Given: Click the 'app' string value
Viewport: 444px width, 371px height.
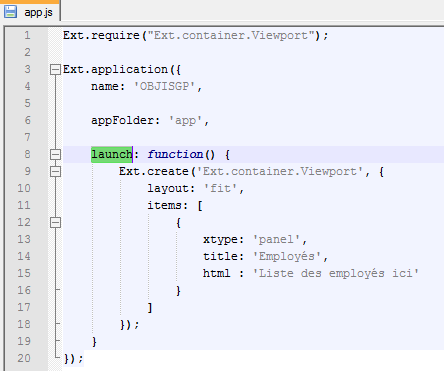Looking at the screenshot, I should coord(185,120).
